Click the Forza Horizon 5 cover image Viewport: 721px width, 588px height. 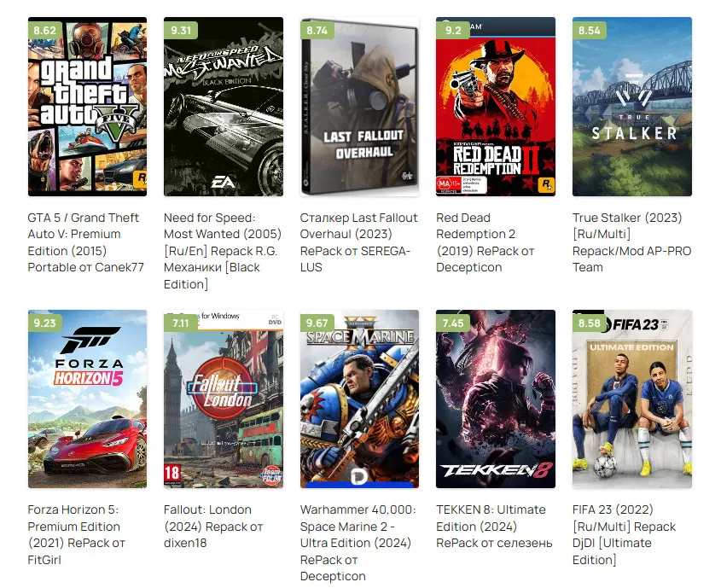click(87, 399)
